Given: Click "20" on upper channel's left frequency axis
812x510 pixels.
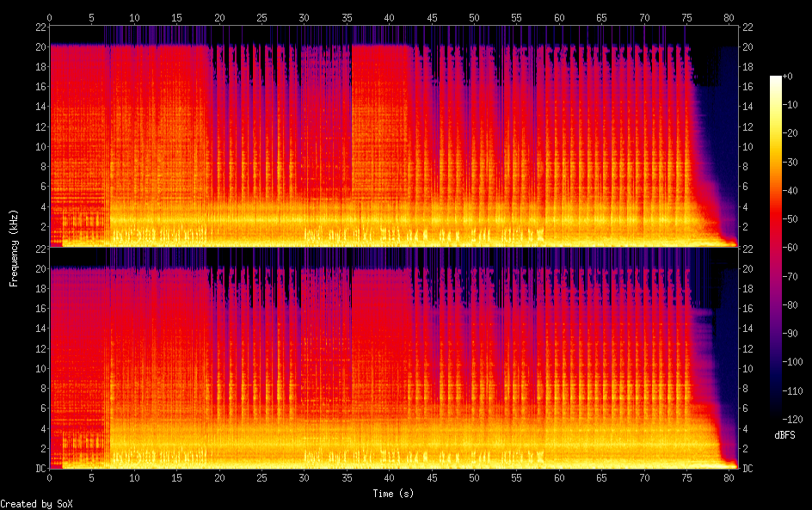Looking at the screenshot, I should (41, 46).
